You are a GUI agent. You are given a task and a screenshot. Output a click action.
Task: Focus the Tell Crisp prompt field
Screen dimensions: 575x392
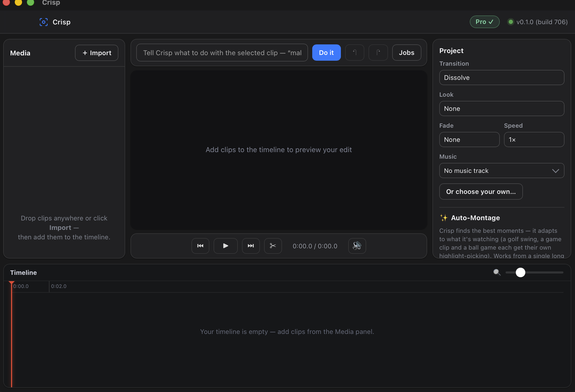tap(222, 53)
